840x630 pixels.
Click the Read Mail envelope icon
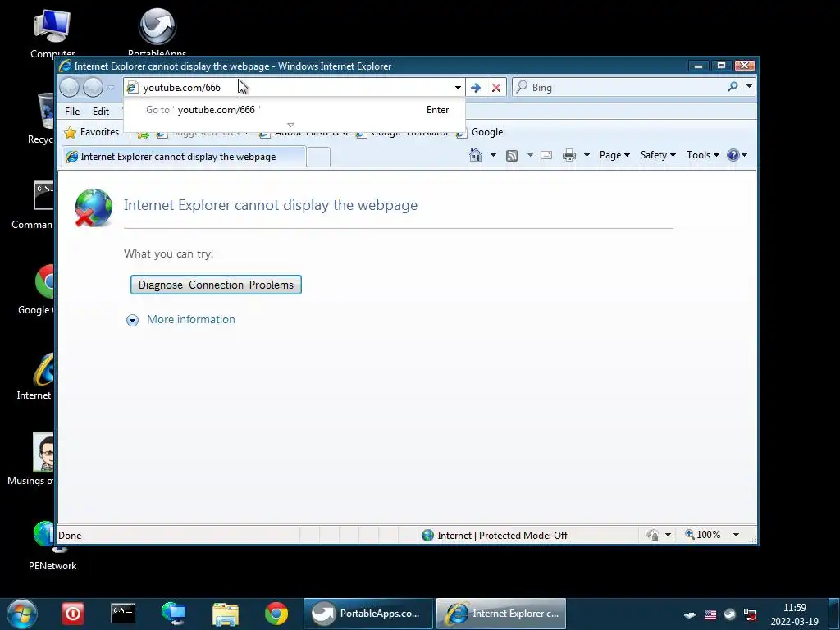point(546,155)
